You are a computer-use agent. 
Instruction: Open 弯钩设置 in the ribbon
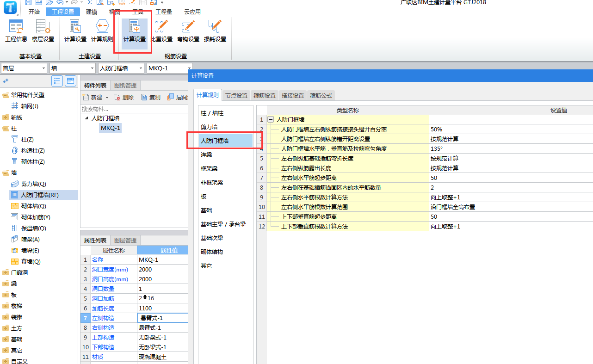[x=188, y=31]
